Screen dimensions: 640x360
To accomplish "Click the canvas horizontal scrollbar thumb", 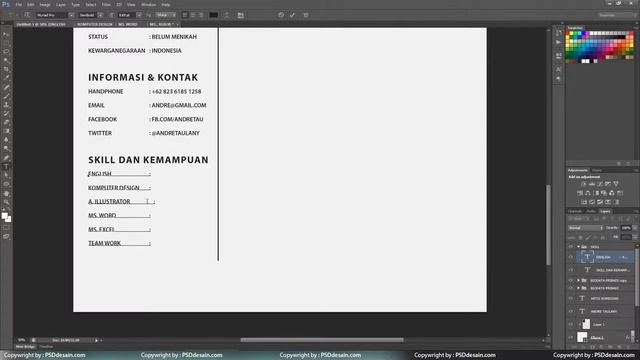I will tap(322, 340).
